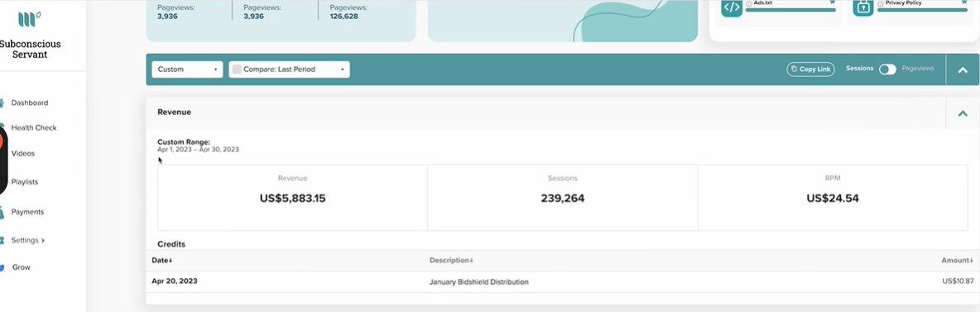980x312 pixels.
Task: Click the US$24.54 RPM value
Action: [x=833, y=199]
